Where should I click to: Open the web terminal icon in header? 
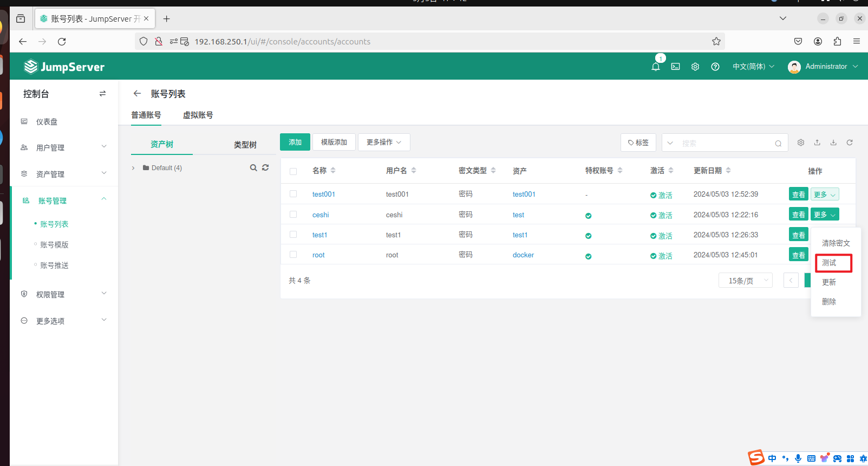point(675,67)
